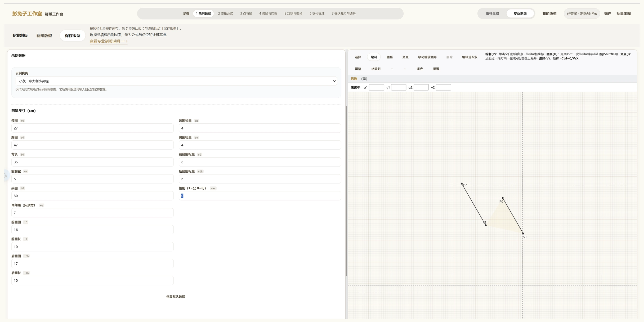Click the 颈围松量 en input field
644x322 pixels.
(x=260, y=128)
